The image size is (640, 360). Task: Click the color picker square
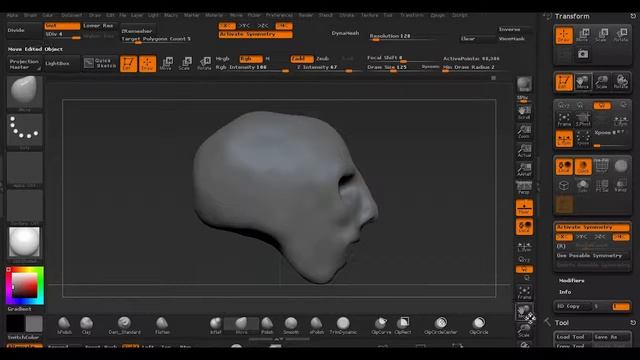pyautogui.click(x=24, y=285)
